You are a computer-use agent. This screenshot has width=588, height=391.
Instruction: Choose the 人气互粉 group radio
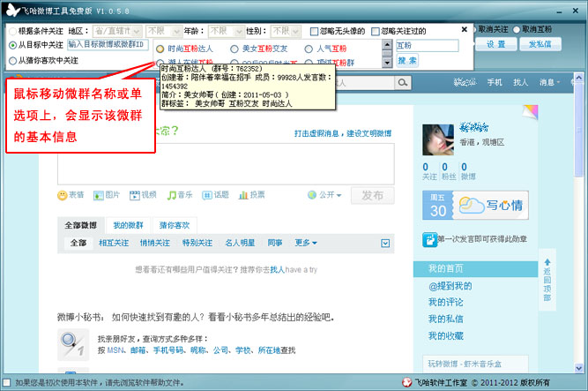[x=309, y=49]
